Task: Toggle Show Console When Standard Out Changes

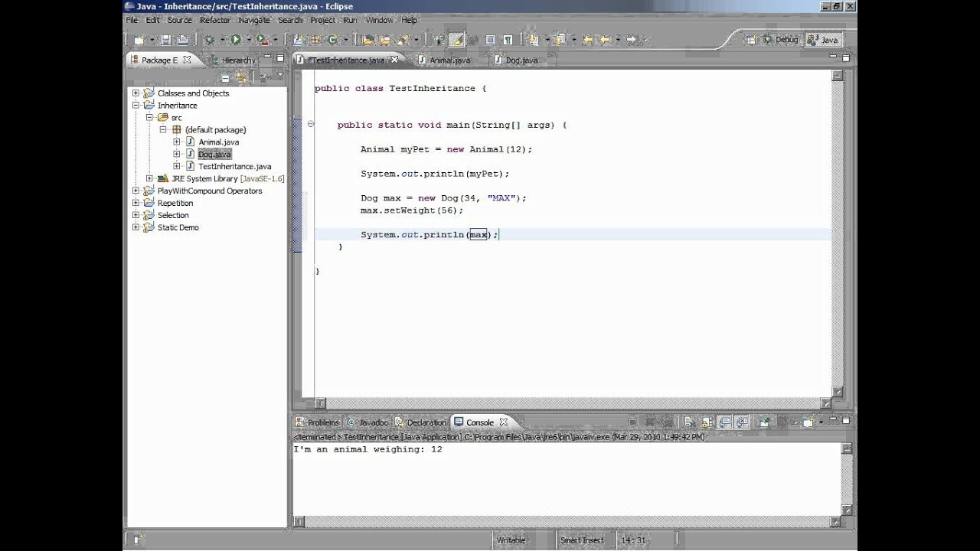Action: [726, 422]
